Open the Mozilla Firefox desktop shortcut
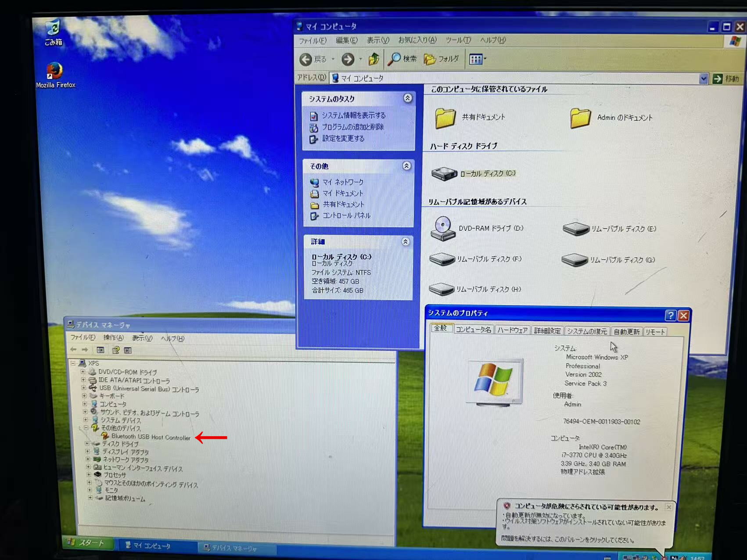747x560 pixels. coord(55,71)
